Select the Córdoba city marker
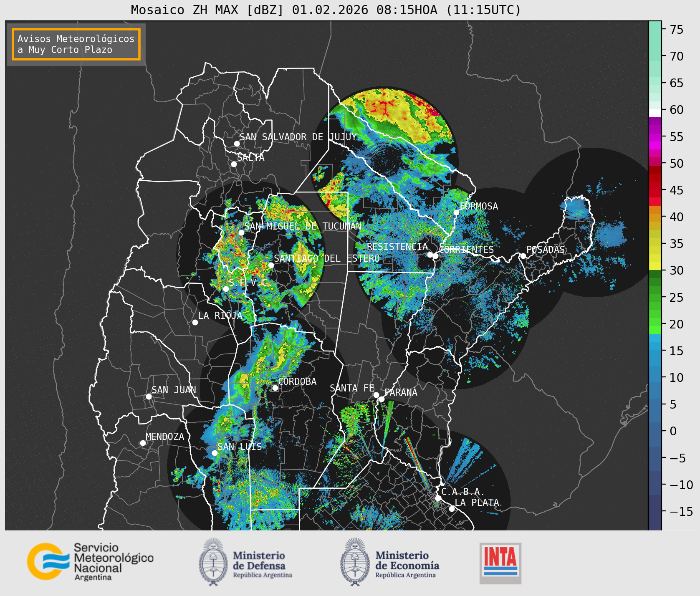The image size is (700, 596). click(x=275, y=388)
